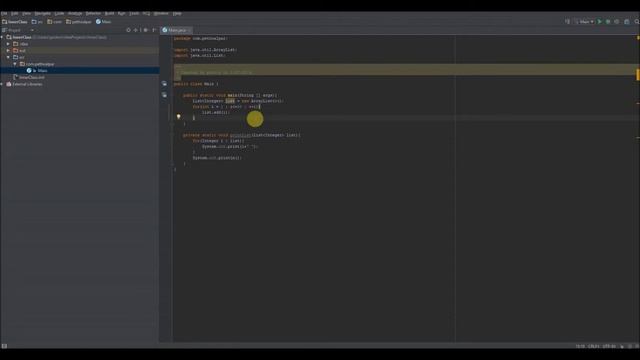Click CRLF line separator in status bar
The height and width of the screenshot is (360, 640).
(593, 346)
